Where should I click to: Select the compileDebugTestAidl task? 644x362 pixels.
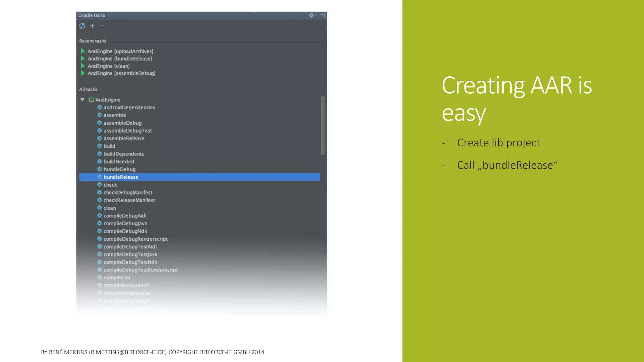[127, 247]
